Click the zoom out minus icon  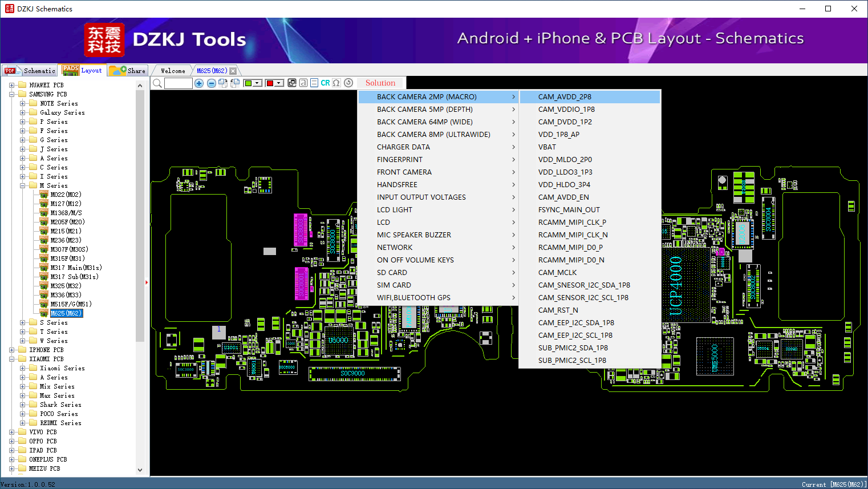[x=212, y=83]
